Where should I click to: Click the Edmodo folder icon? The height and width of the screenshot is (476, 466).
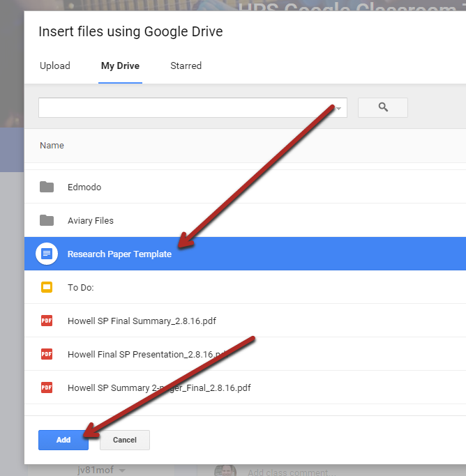point(47,187)
